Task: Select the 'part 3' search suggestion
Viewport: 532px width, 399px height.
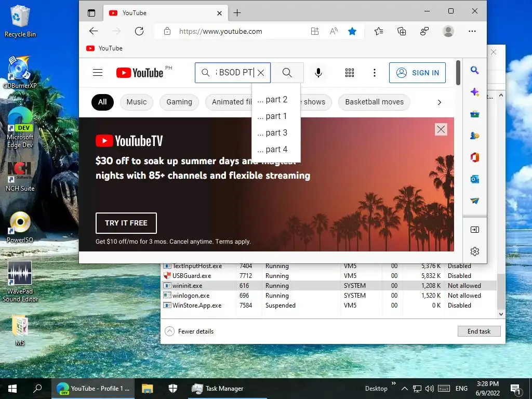Action: [276, 132]
